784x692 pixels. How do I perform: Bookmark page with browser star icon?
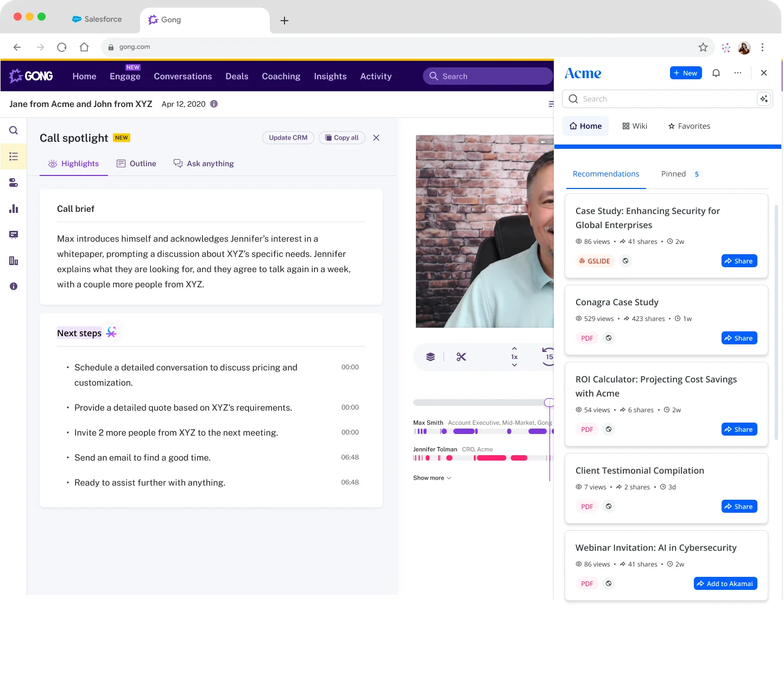point(703,47)
